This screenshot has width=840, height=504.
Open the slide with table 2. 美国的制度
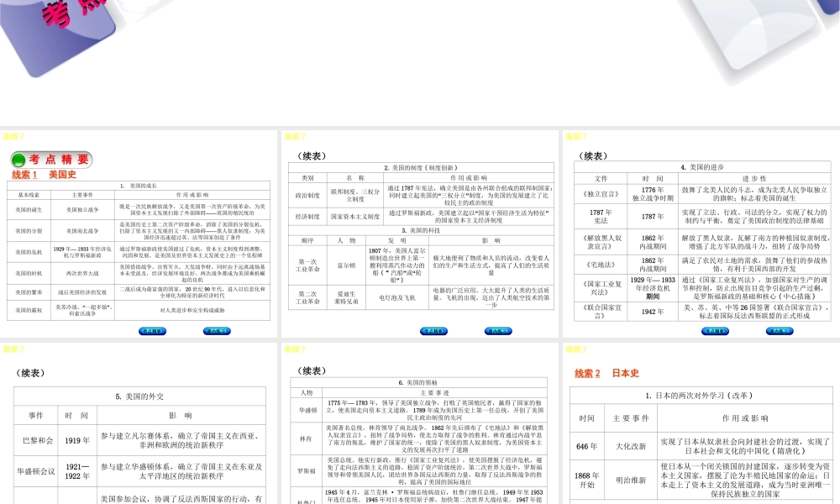[x=420, y=234]
